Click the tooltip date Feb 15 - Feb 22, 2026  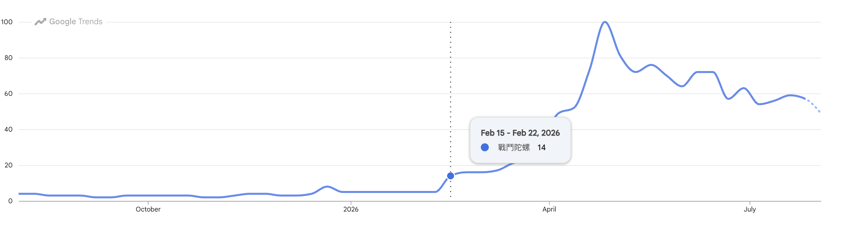coord(520,133)
